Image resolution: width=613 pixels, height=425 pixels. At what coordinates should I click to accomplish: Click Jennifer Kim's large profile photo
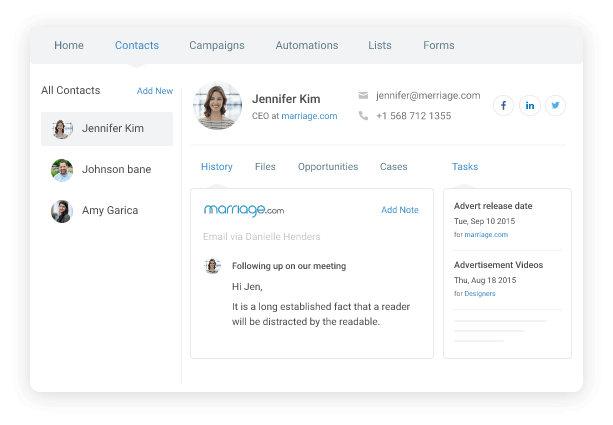(217, 106)
